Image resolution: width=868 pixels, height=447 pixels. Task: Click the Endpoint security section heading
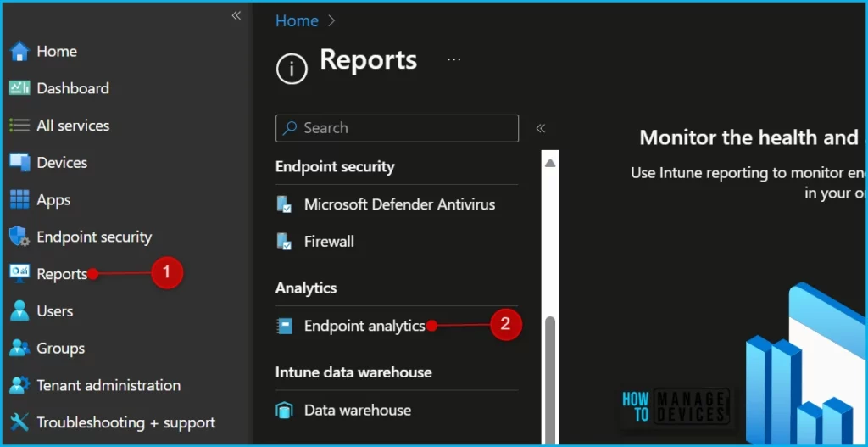point(335,167)
